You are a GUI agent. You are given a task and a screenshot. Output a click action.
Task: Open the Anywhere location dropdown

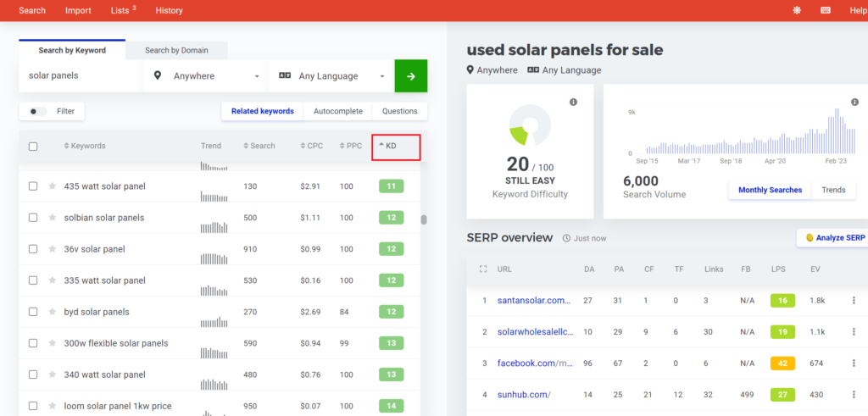(207, 75)
